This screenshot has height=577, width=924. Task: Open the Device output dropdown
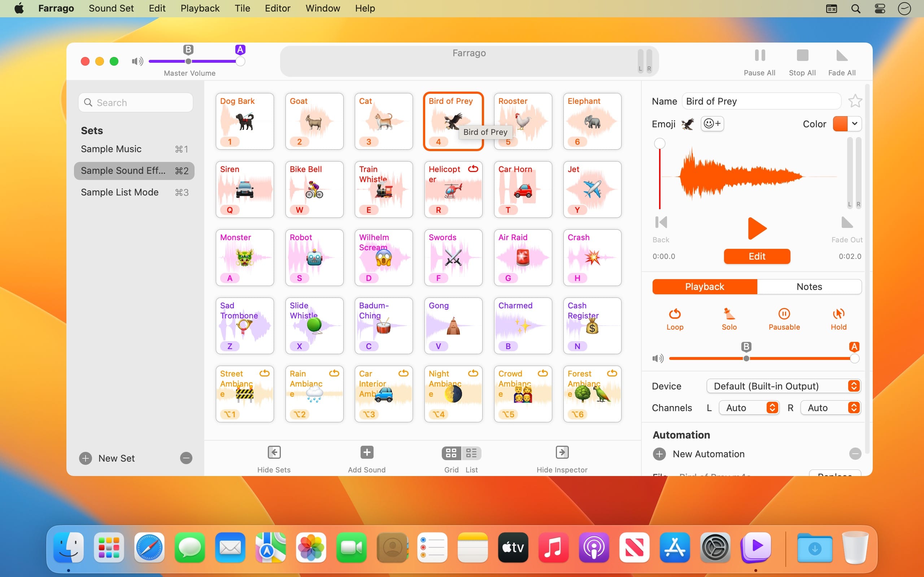click(783, 386)
